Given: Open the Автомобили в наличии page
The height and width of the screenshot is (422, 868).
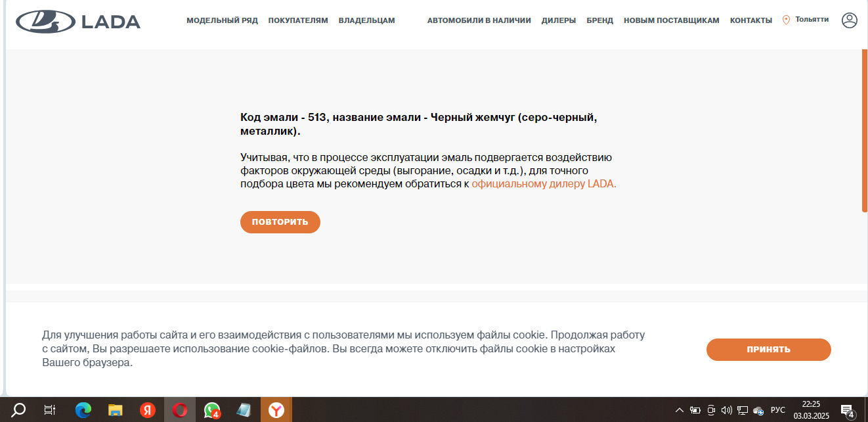Looking at the screenshot, I should point(479,20).
